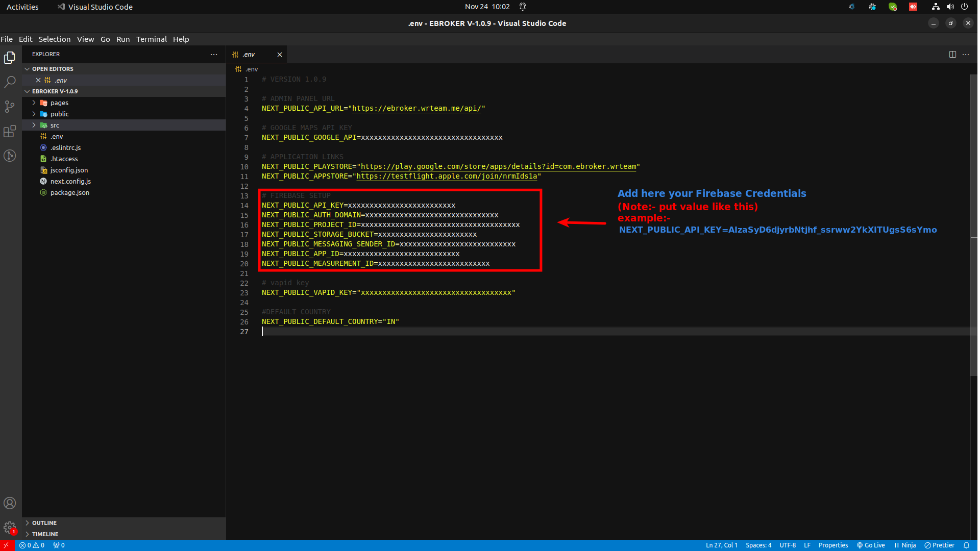Follow the ebroker.wrteam.me API URL link

[x=416, y=108]
